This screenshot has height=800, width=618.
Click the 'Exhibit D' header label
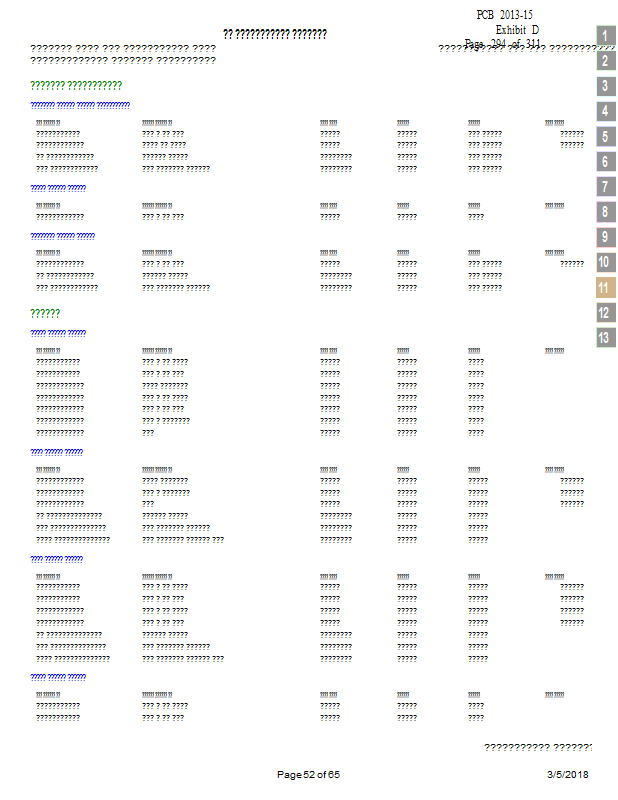(x=517, y=30)
